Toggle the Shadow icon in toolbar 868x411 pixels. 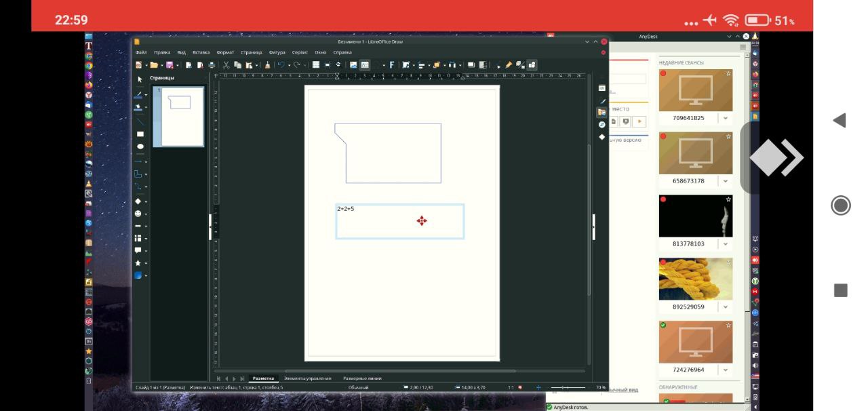(471, 65)
